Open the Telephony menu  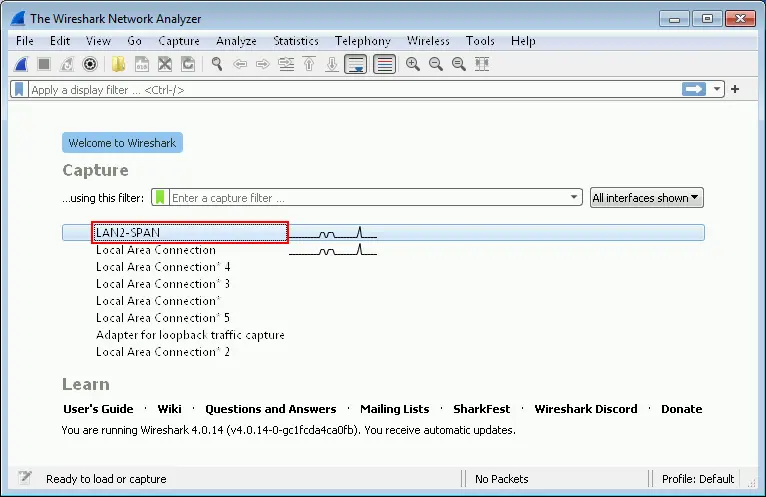pos(362,41)
